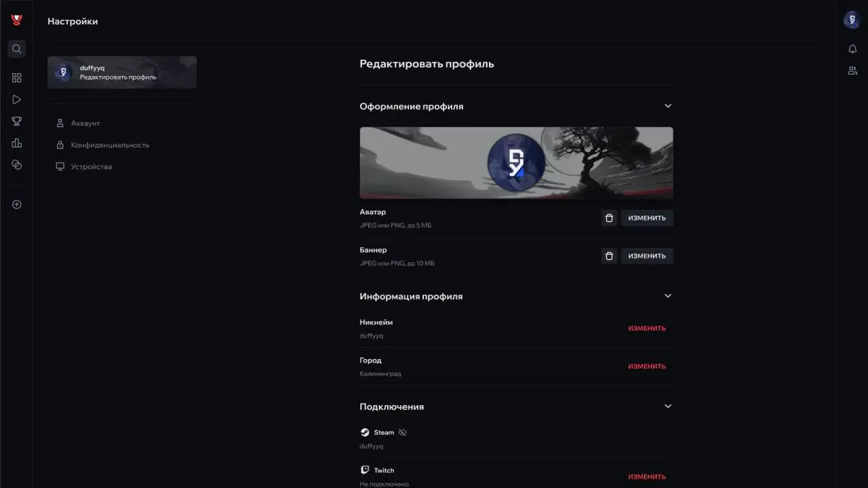Click ИЗМЕНИТЬ button for Аватар

pos(647,218)
